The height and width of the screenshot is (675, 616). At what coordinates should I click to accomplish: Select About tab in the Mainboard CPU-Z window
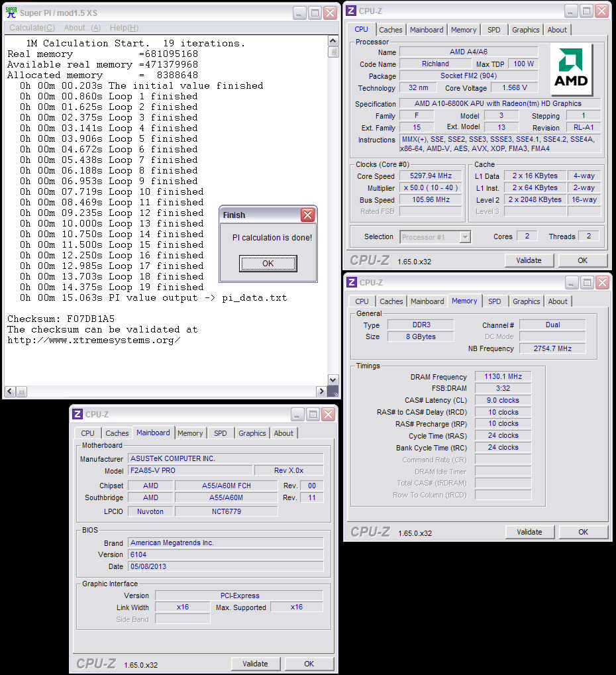click(283, 433)
